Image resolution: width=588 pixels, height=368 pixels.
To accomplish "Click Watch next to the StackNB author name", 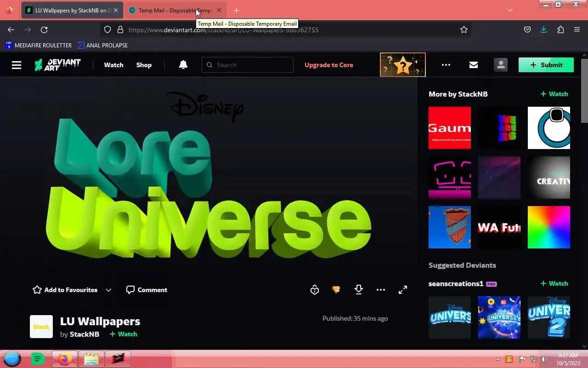I will click(124, 334).
